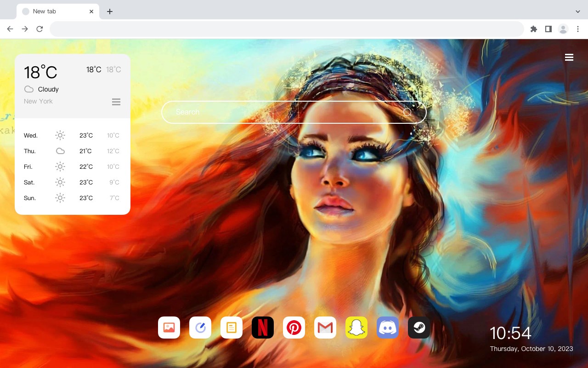Screen dimensions: 588x368
Task: Open a new browser tab
Action: coord(109,11)
